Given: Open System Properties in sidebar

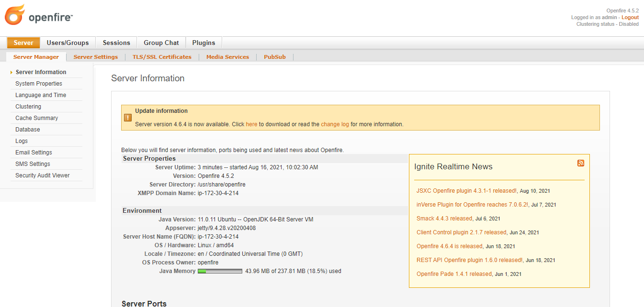Looking at the screenshot, I should pyautogui.click(x=39, y=84).
